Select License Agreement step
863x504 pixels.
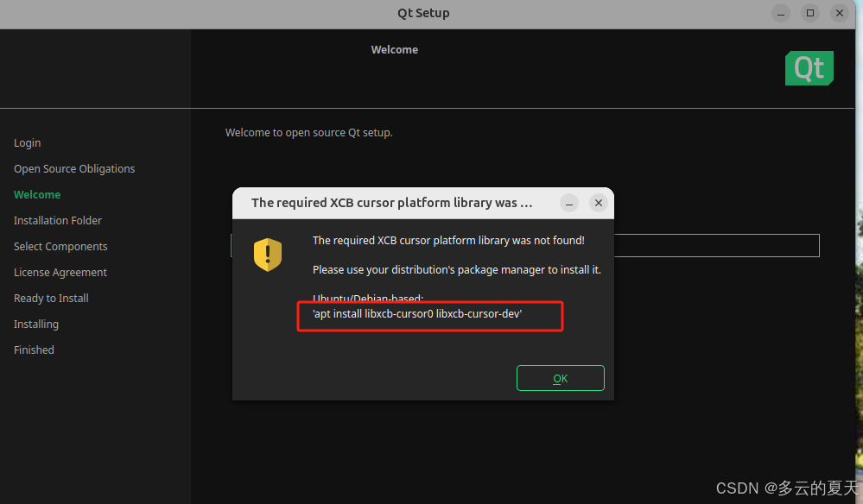(x=60, y=272)
